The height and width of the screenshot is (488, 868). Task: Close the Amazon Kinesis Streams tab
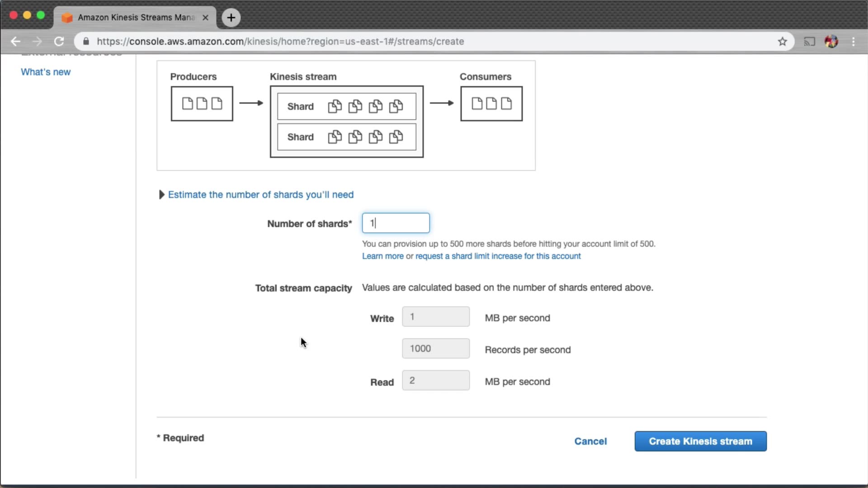[205, 18]
